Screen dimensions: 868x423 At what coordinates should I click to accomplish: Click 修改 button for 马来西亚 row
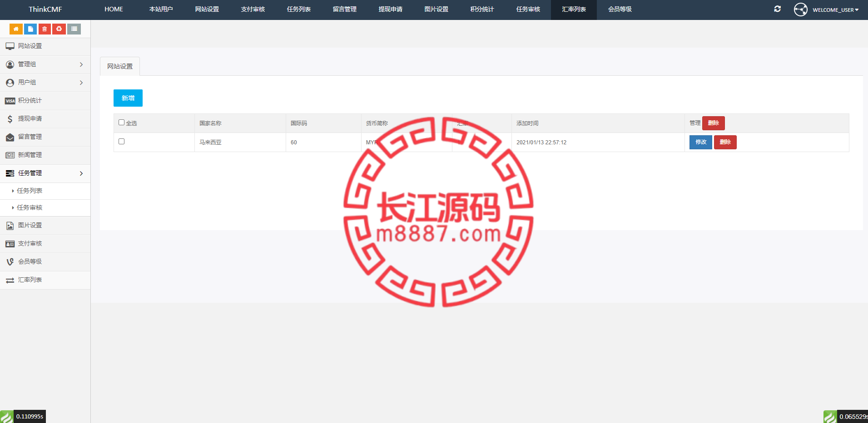[x=701, y=142]
